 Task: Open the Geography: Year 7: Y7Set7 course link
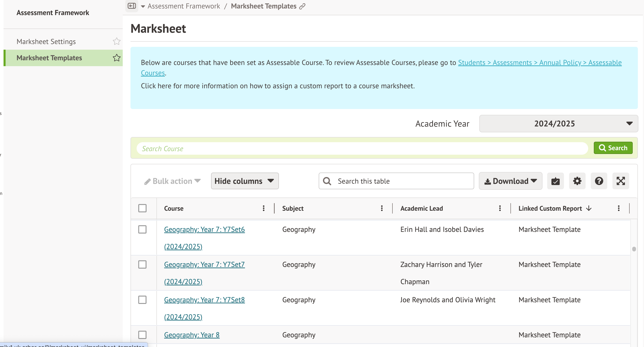204,264
